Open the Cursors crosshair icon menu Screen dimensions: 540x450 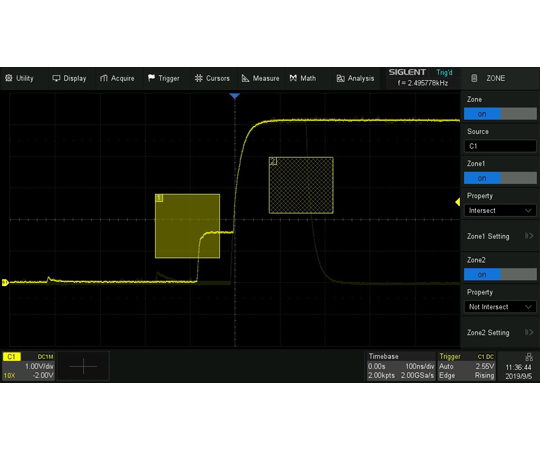coord(198,78)
